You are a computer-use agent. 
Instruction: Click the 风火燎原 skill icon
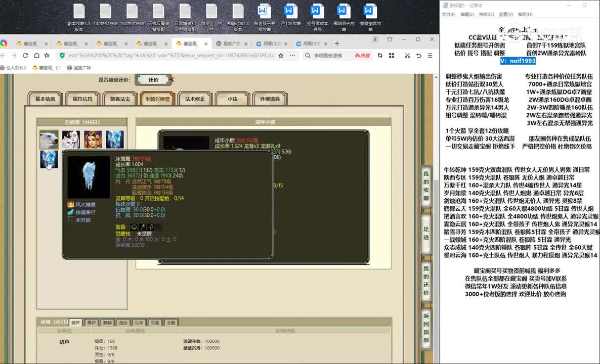click(x=71, y=205)
